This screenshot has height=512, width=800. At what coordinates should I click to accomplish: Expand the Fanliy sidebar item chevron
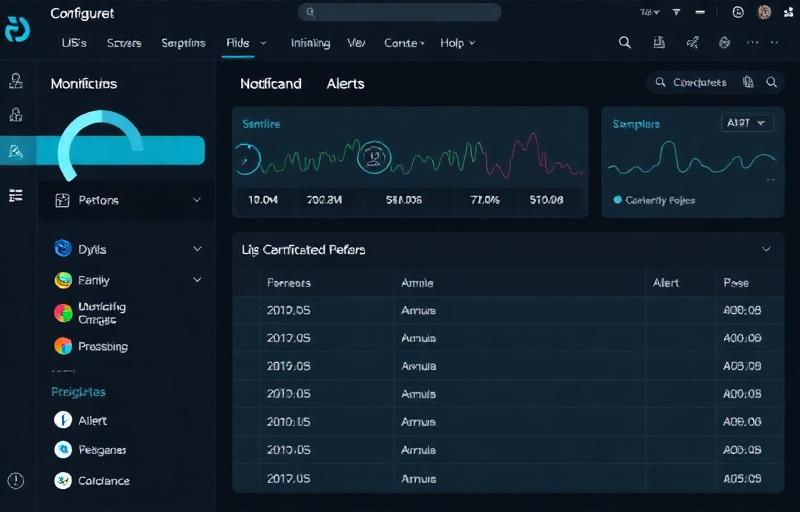coord(197,281)
